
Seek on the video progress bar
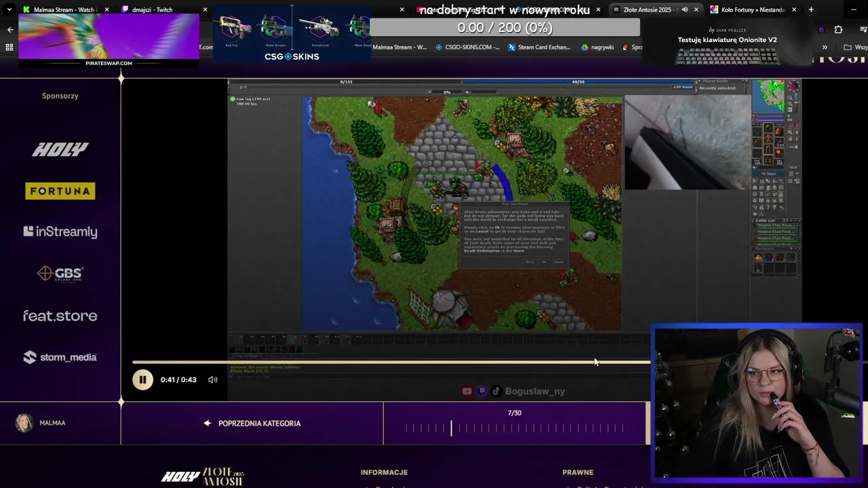(x=391, y=363)
